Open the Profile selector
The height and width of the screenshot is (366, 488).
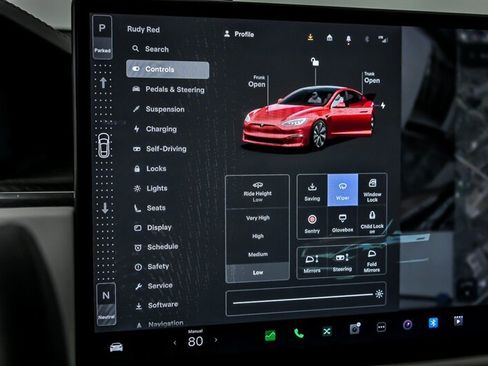tap(239, 34)
